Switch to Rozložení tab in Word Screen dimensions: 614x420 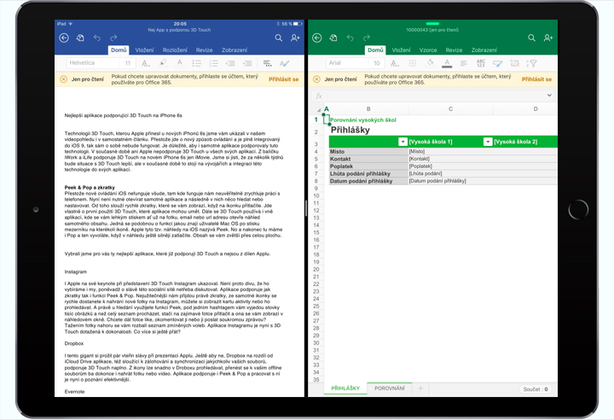175,50
